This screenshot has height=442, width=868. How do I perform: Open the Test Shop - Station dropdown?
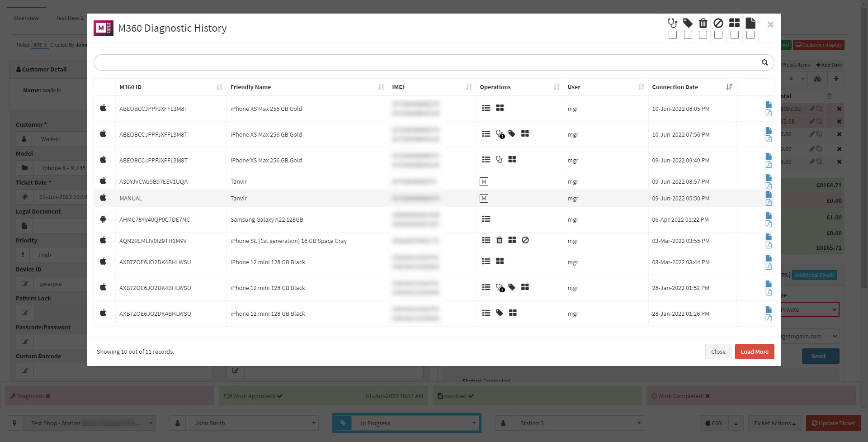[89, 423]
